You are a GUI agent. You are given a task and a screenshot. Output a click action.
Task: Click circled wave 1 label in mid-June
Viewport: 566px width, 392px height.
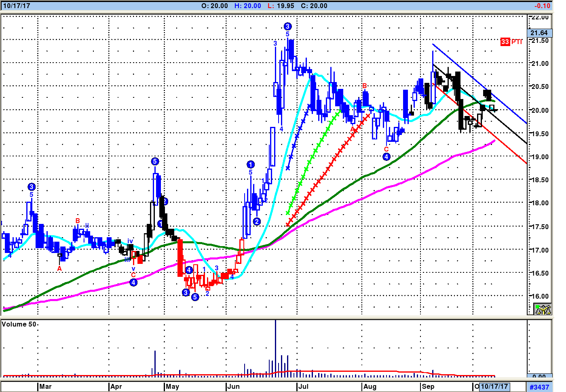tap(251, 164)
